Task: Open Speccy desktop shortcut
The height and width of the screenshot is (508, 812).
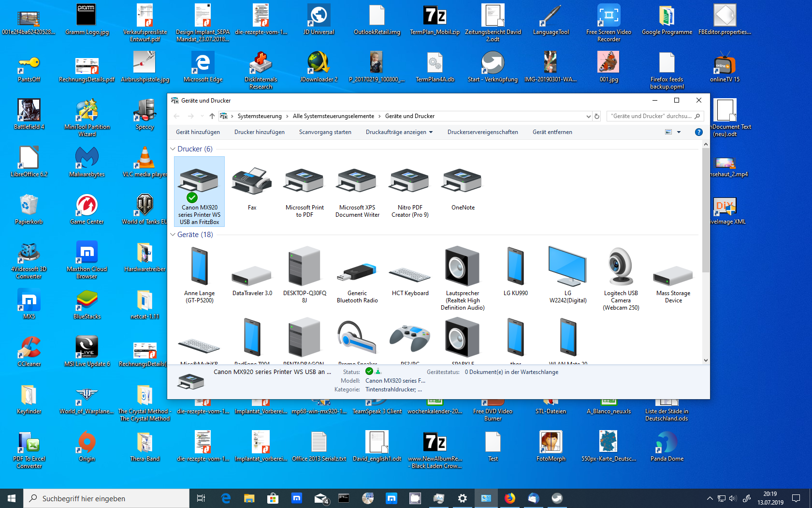Action: click(145, 115)
